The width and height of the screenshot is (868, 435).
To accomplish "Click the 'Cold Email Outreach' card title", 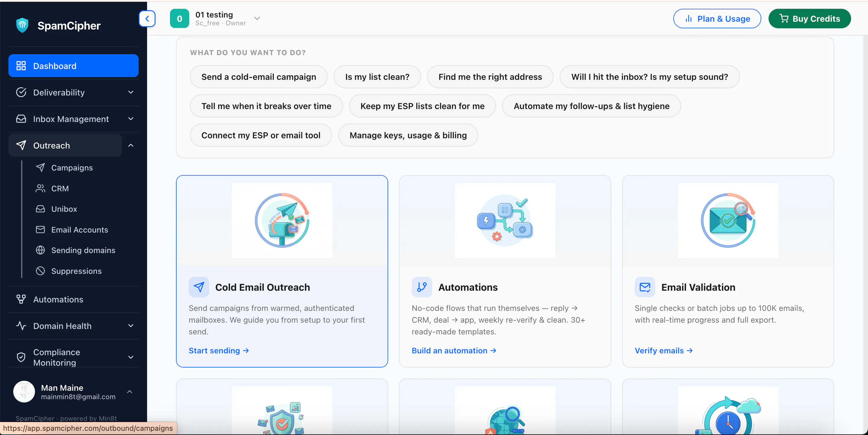I will 263,287.
